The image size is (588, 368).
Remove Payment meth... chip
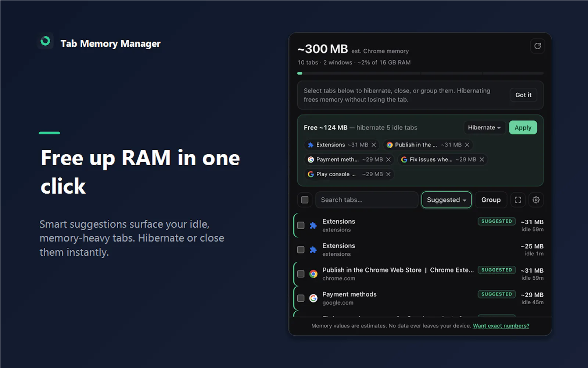(388, 159)
